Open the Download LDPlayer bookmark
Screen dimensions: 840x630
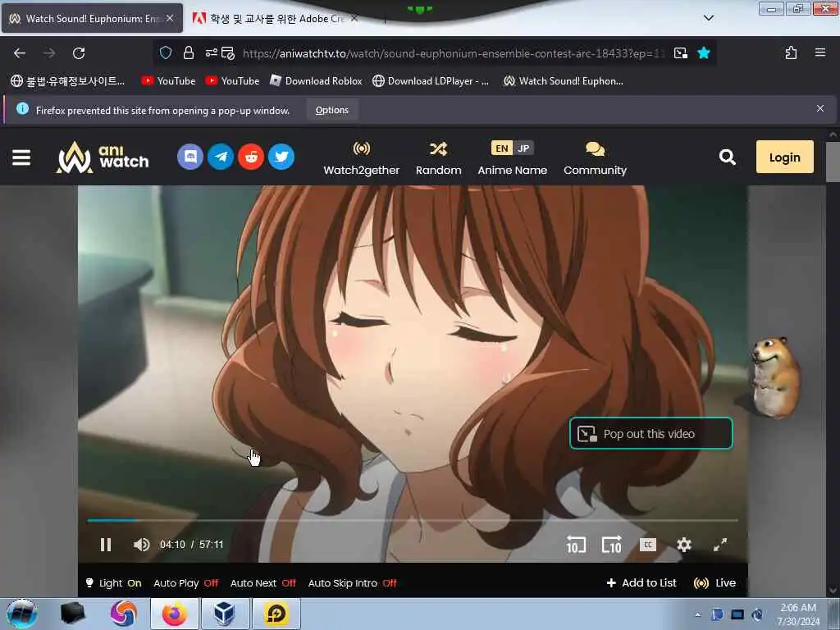[x=431, y=81]
